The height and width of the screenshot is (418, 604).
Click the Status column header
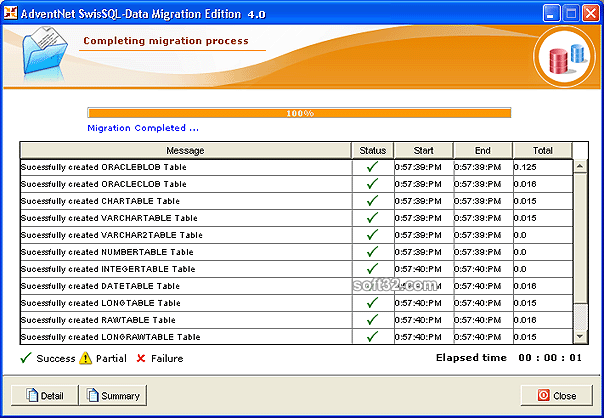click(x=372, y=150)
